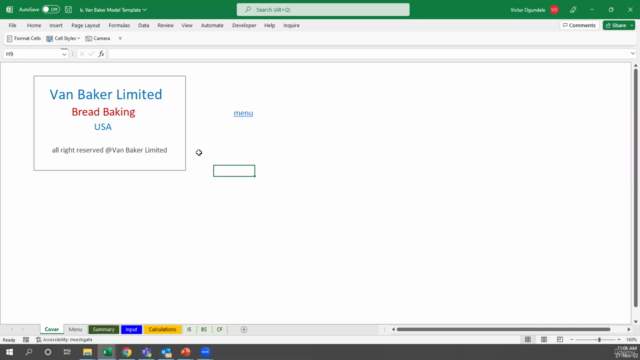This screenshot has width=640, height=360.
Task: Click the horizontal scrollbar
Action: [x=503, y=329]
